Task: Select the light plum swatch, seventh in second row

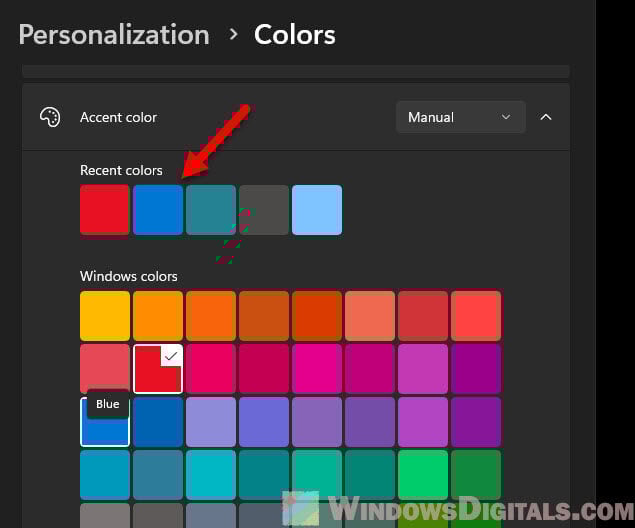Action: [x=423, y=369]
